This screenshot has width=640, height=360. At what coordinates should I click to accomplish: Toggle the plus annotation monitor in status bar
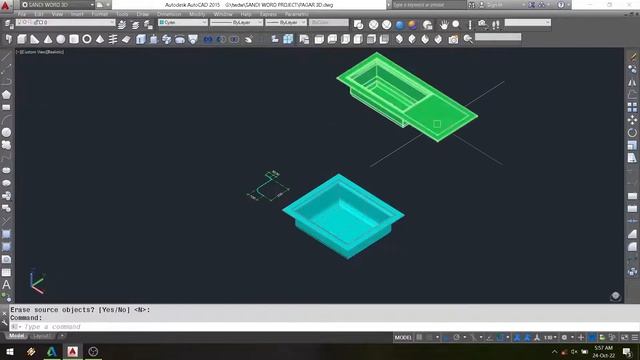581,337
